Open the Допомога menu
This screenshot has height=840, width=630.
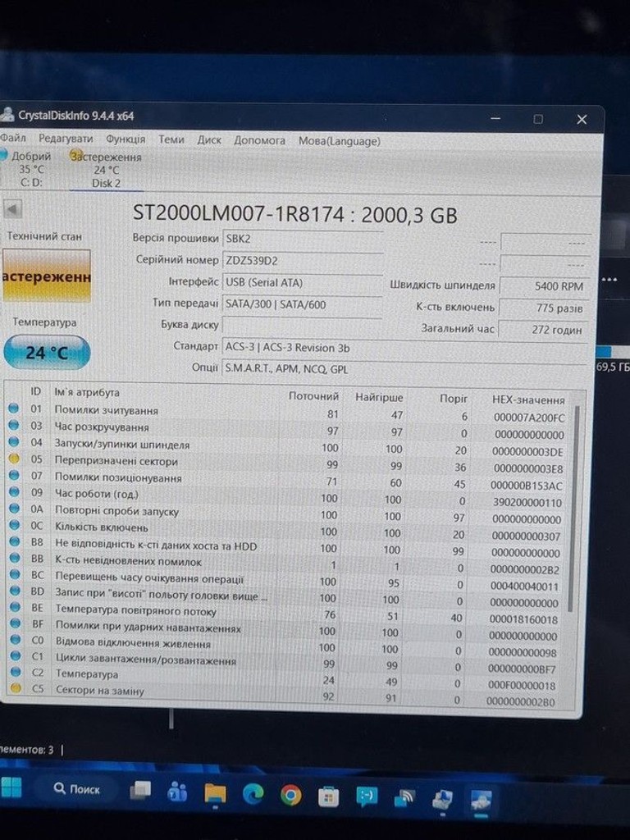[259, 140]
